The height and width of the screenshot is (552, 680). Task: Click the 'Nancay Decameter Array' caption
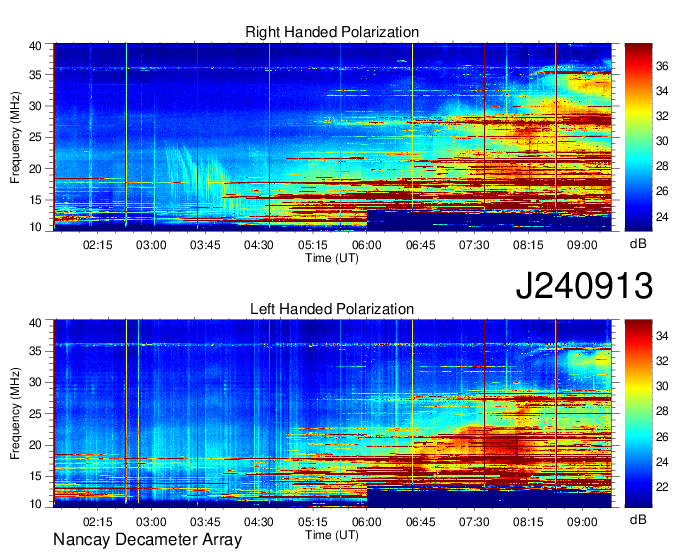[147, 540]
